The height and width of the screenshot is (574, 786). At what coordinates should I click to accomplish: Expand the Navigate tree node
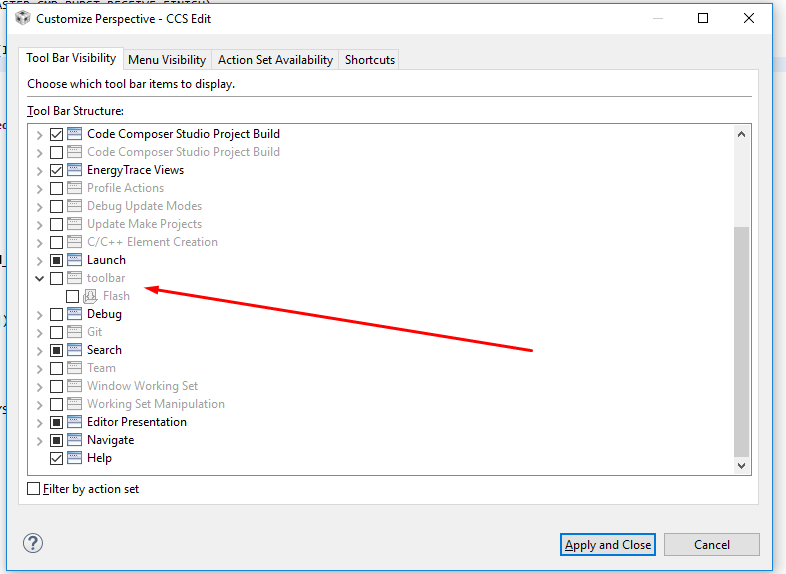(x=40, y=441)
